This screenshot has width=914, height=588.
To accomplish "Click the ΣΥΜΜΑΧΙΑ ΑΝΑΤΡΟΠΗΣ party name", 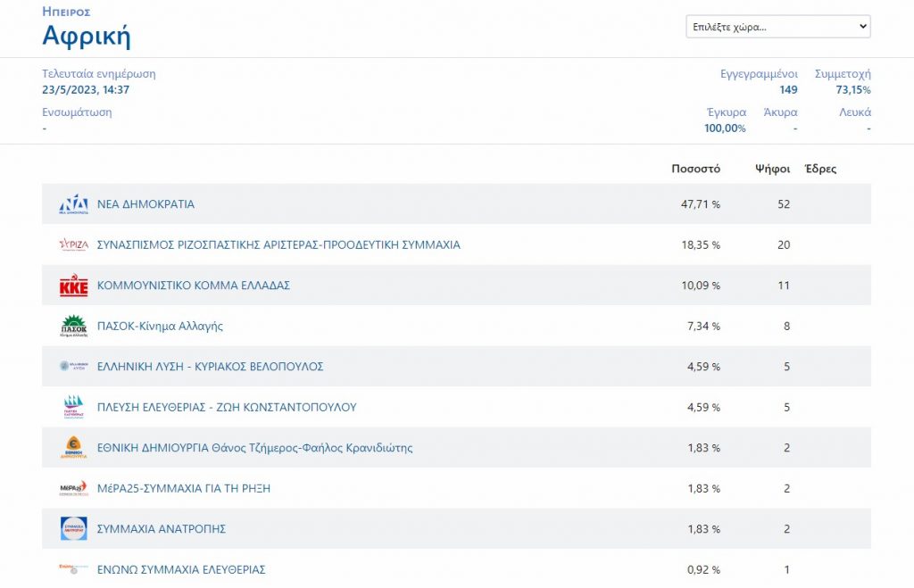I will 162,529.
